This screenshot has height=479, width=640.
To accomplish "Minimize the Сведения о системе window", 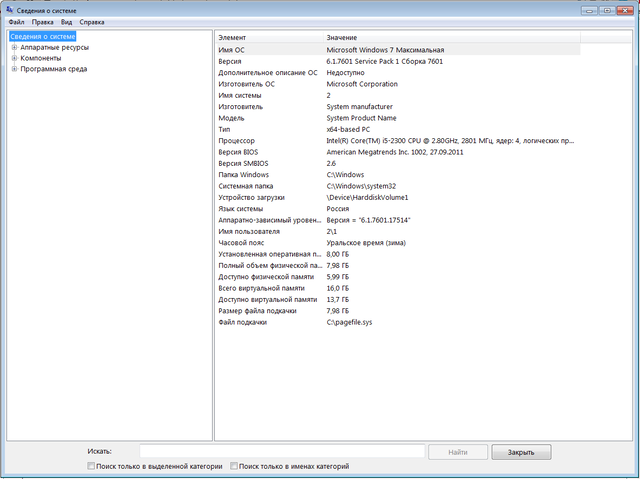I will click(589, 9).
